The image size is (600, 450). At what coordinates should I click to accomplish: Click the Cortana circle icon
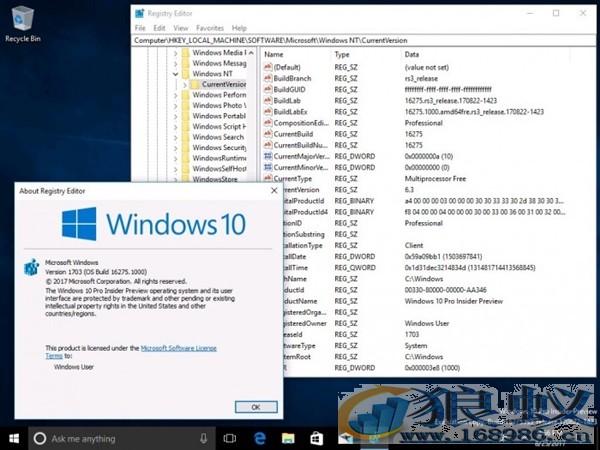[40, 439]
